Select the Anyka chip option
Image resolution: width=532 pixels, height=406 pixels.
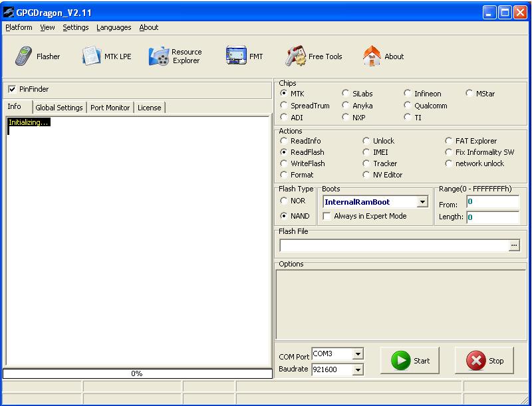pos(345,105)
